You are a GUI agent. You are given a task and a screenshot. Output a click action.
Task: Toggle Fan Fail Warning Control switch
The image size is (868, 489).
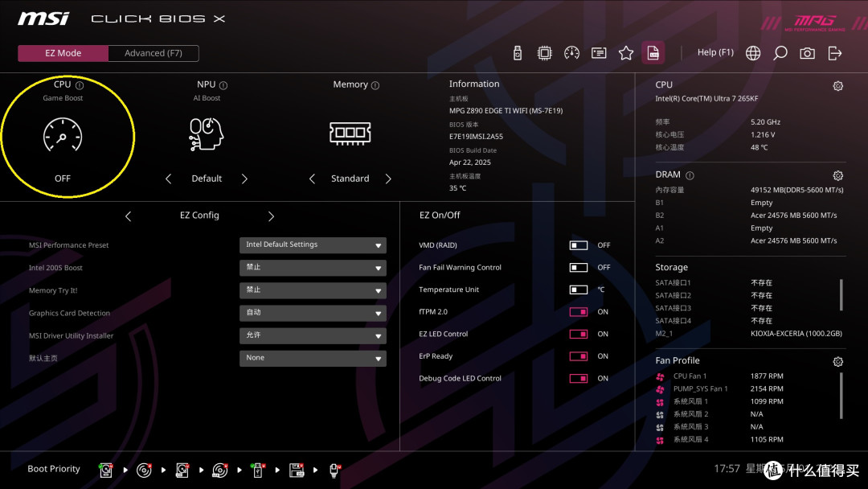[x=579, y=268]
